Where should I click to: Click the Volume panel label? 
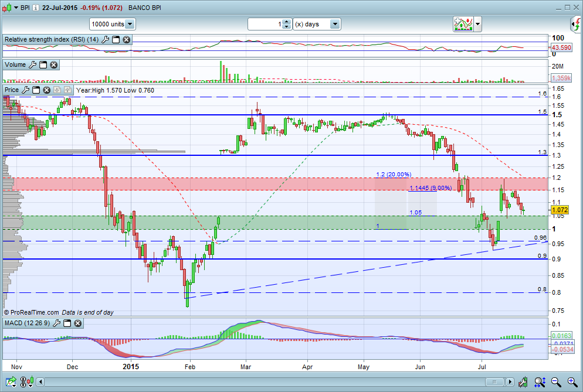pos(15,64)
